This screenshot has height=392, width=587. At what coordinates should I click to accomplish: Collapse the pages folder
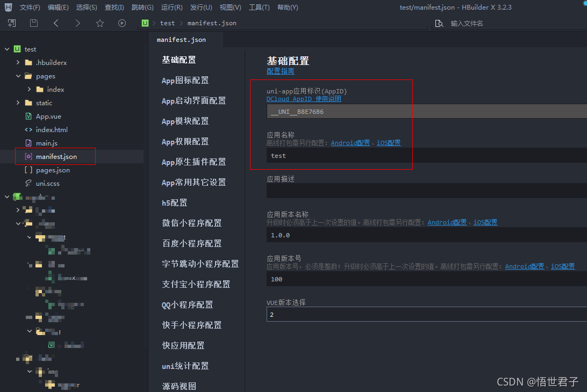(x=18, y=76)
